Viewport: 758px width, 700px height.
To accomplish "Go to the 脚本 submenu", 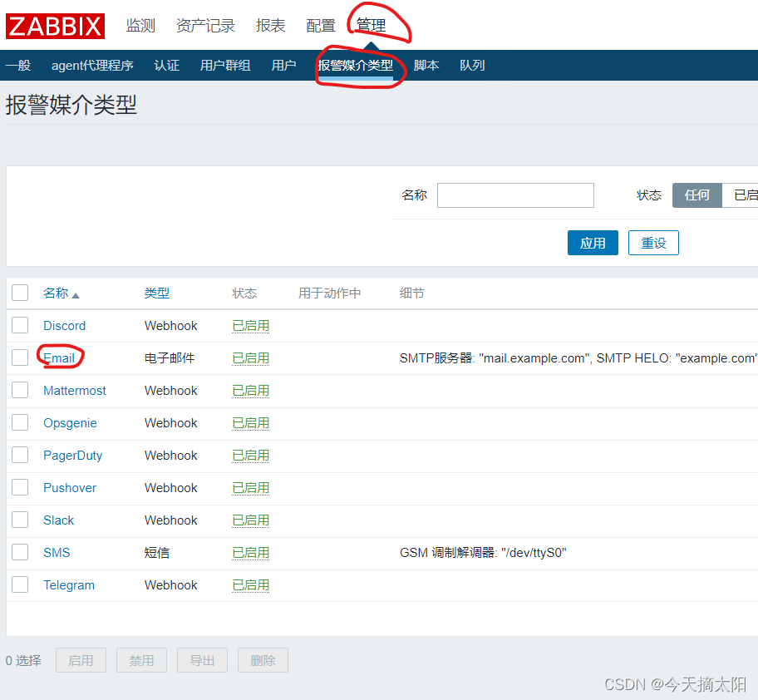I will tap(426, 66).
